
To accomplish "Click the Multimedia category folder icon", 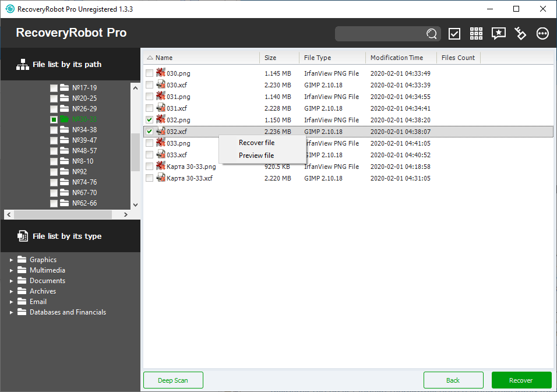I will click(x=22, y=270).
